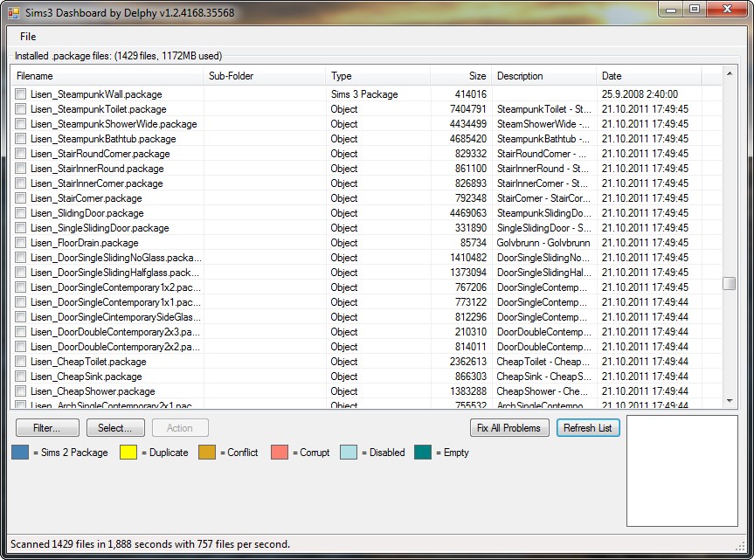Click the yellow Duplicate legend swatch

click(128, 453)
